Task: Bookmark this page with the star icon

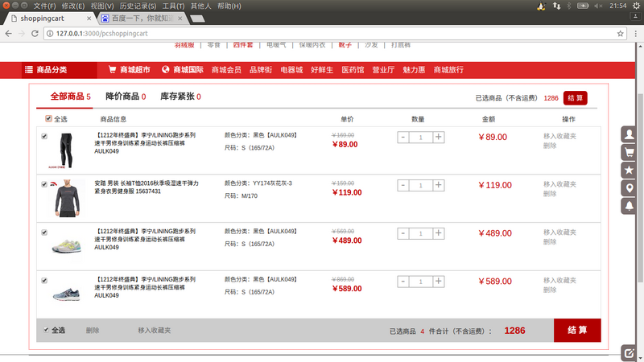Action: 620,34
